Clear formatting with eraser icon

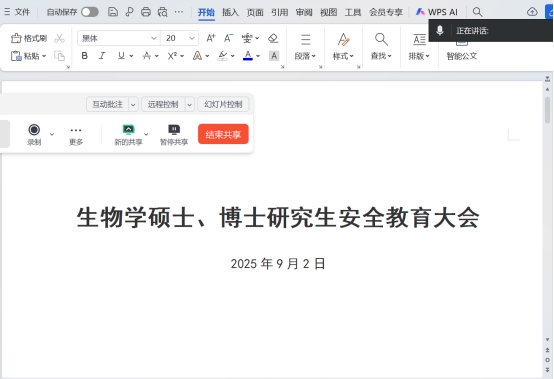(x=273, y=38)
